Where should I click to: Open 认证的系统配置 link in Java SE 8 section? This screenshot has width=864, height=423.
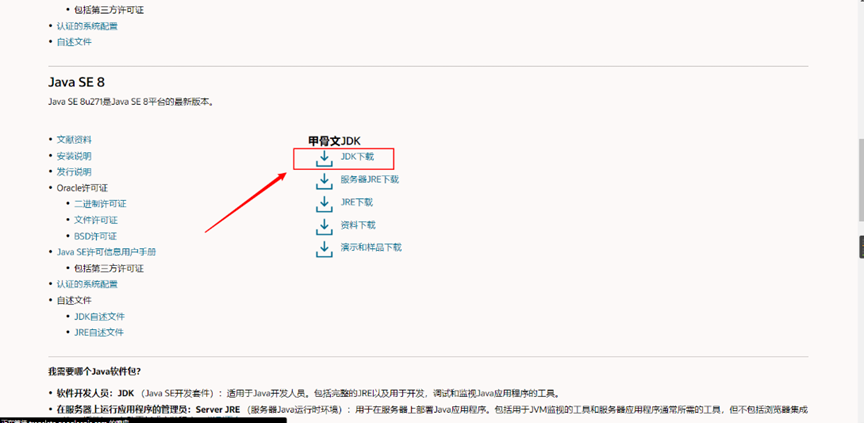pyautogui.click(x=87, y=284)
